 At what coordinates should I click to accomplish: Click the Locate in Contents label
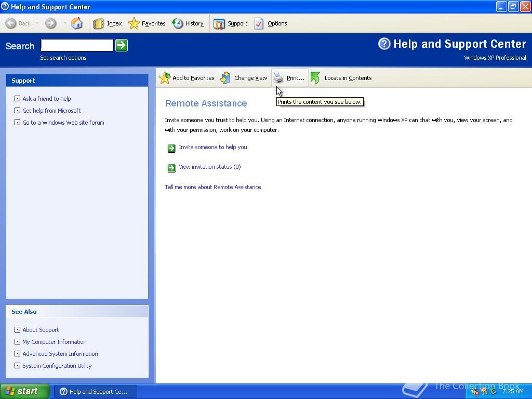tap(348, 78)
